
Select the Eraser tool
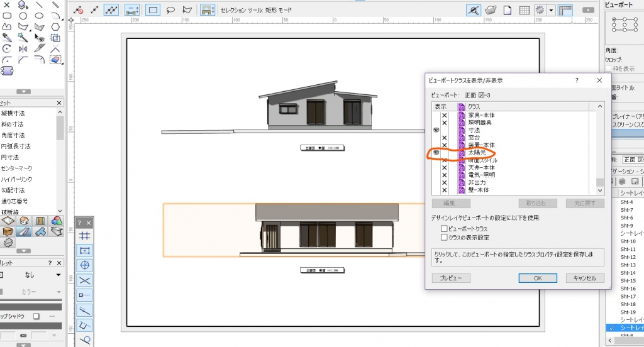55,60
